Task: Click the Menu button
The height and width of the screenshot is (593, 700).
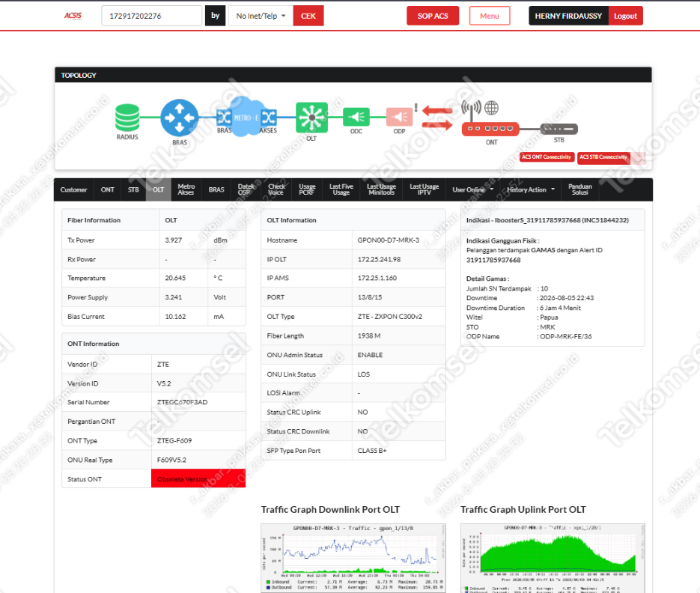Action: (490, 16)
